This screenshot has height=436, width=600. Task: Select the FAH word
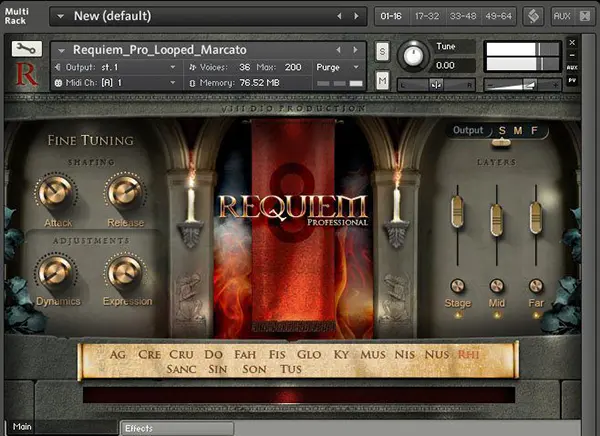[245, 355]
